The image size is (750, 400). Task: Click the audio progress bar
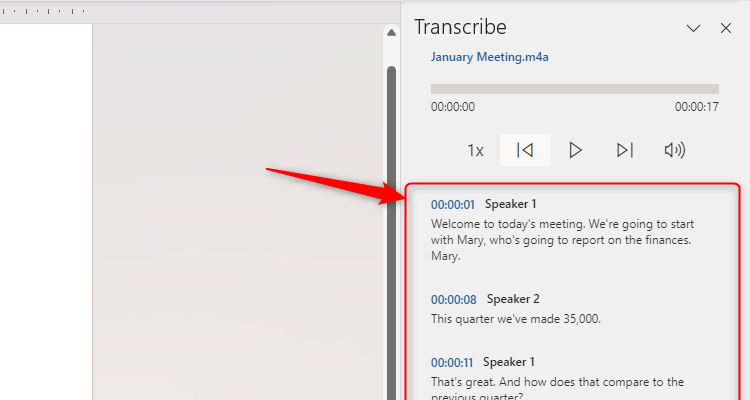pyautogui.click(x=574, y=89)
